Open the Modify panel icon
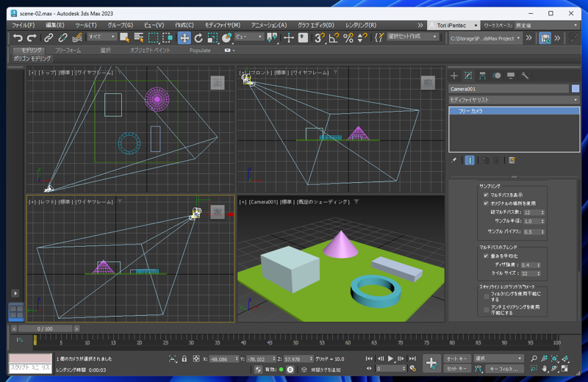The width and height of the screenshot is (588, 382). (468, 76)
